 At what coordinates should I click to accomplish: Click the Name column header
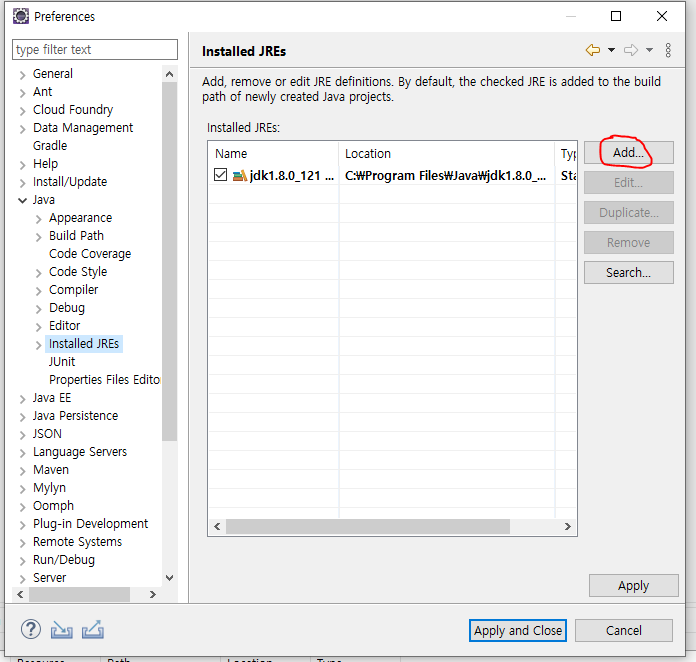click(273, 153)
